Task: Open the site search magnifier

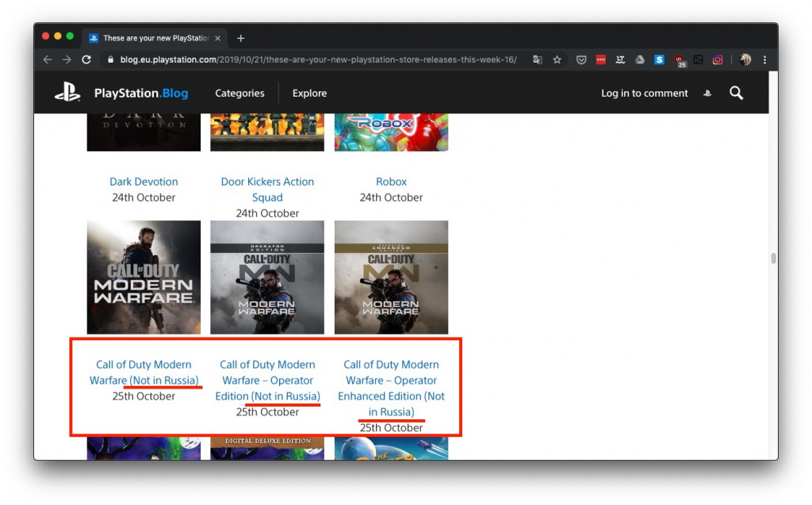Action: click(736, 93)
